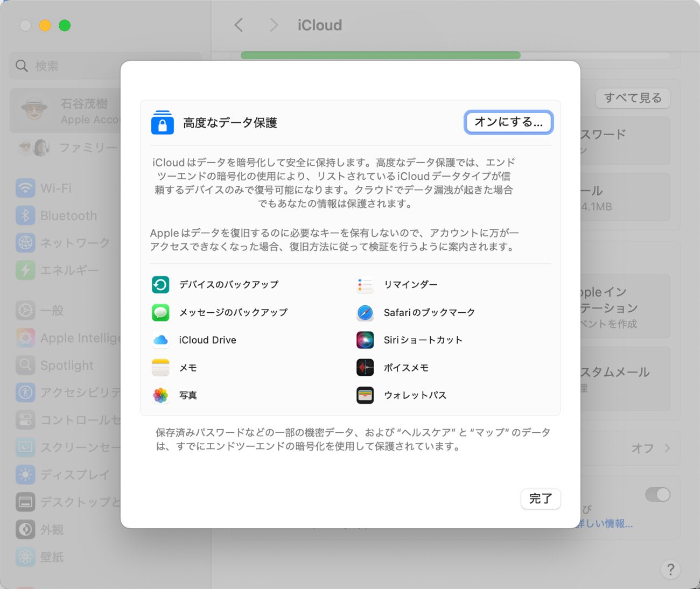Expand the オフ chevron row
The height and width of the screenshot is (589, 700).
(x=667, y=448)
